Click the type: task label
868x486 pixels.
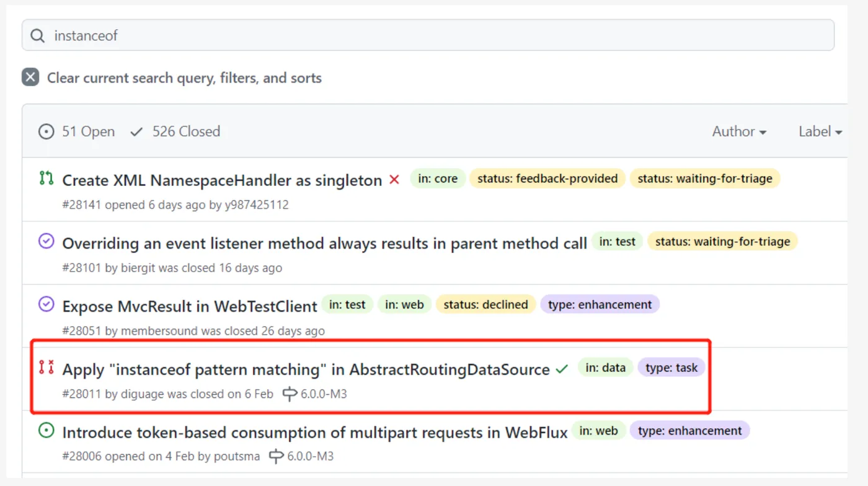point(671,368)
